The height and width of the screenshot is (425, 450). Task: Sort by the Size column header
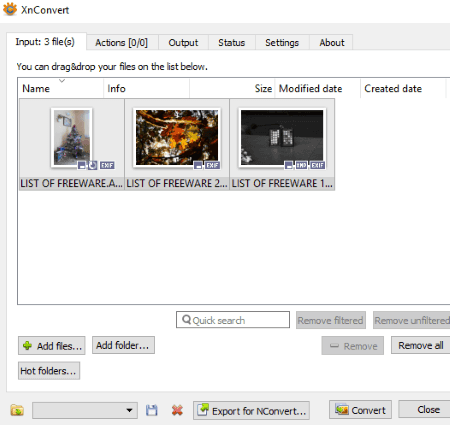click(x=232, y=89)
